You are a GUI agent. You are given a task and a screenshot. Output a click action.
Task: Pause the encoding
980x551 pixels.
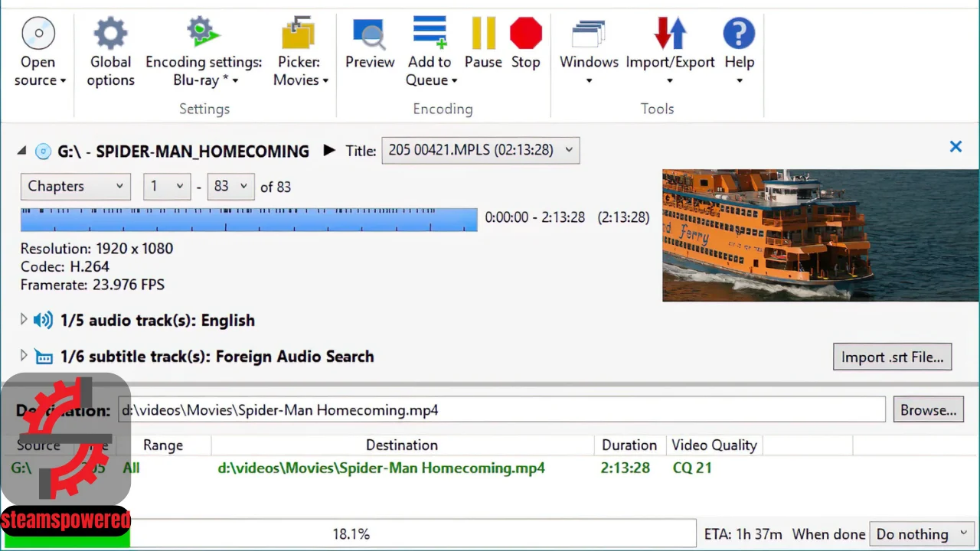coord(483,33)
